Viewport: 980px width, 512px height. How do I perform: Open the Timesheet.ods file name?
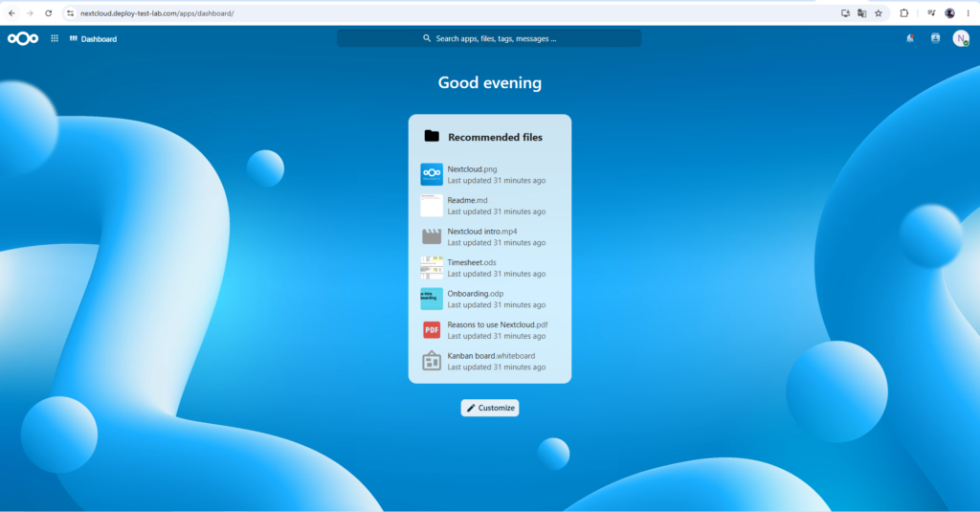471,262
